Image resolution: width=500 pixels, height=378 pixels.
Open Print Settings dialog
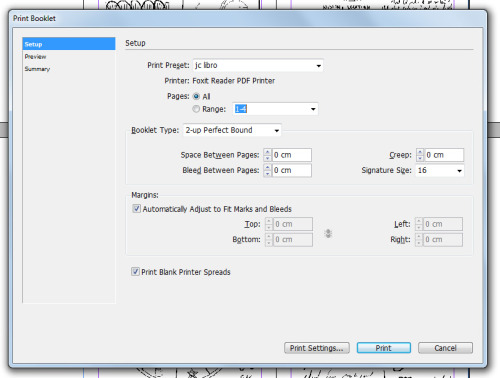click(x=317, y=348)
